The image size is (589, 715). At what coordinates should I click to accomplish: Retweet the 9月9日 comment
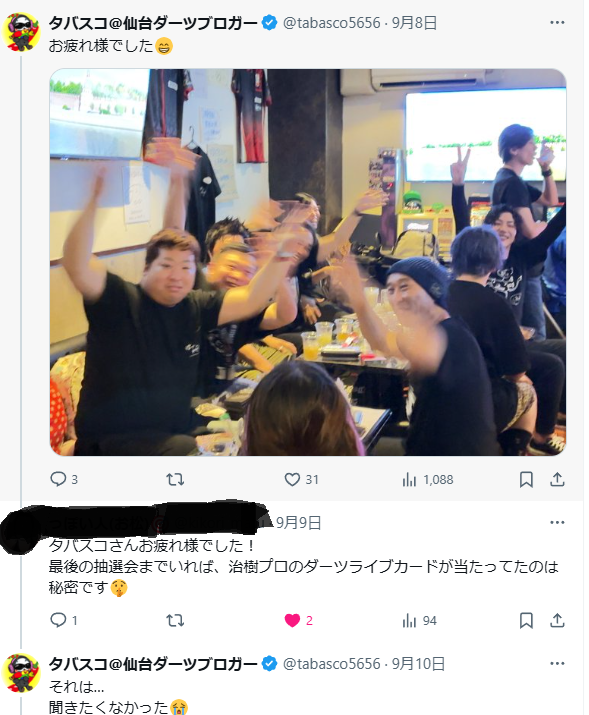[175, 620]
